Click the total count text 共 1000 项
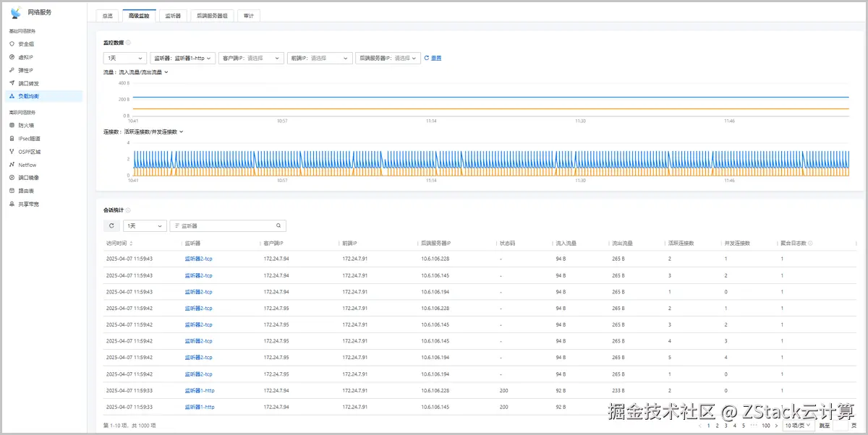 (x=143, y=426)
